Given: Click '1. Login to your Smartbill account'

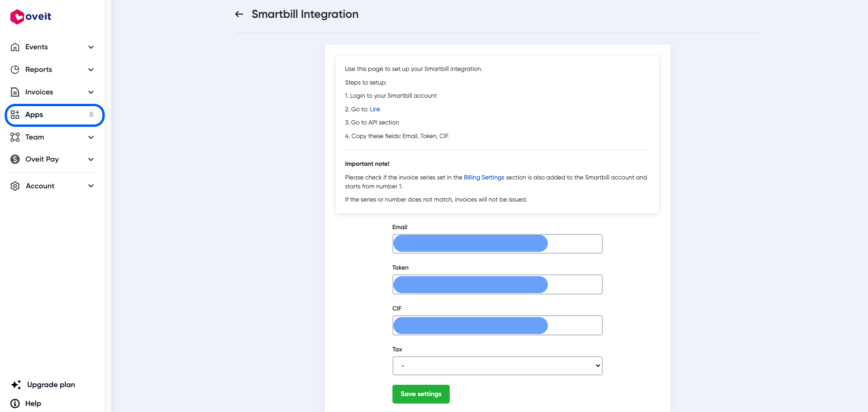Looking at the screenshot, I should [x=391, y=96].
